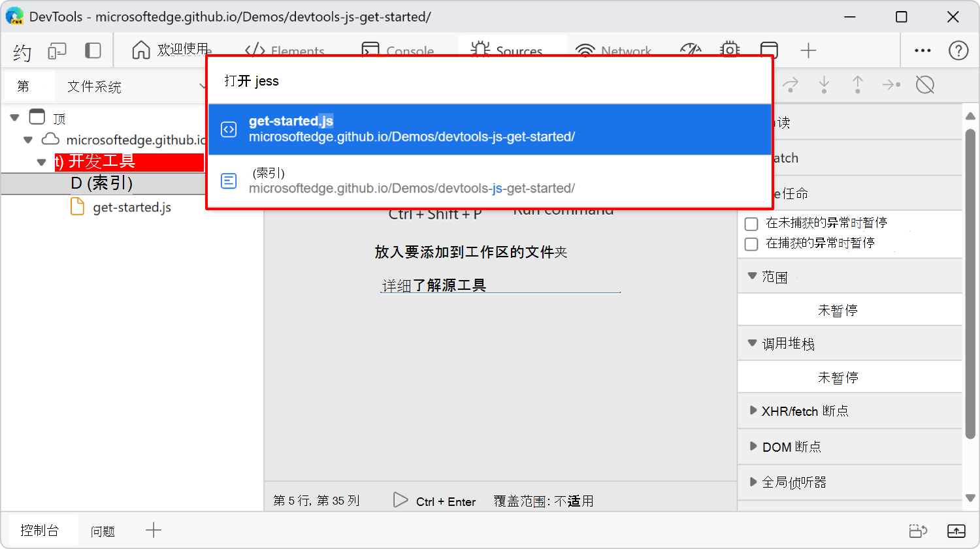This screenshot has width=980, height=549.
Task: Add a drawer tool with plus icon
Action: click(154, 530)
